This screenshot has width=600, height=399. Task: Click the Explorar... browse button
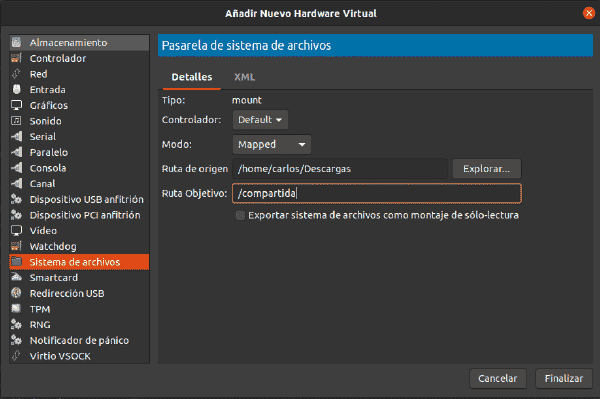click(486, 169)
